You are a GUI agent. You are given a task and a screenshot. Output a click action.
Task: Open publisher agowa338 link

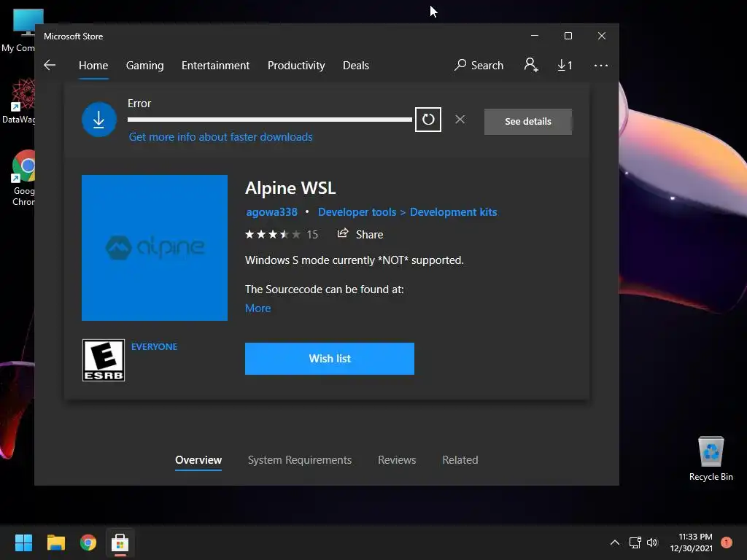(271, 212)
